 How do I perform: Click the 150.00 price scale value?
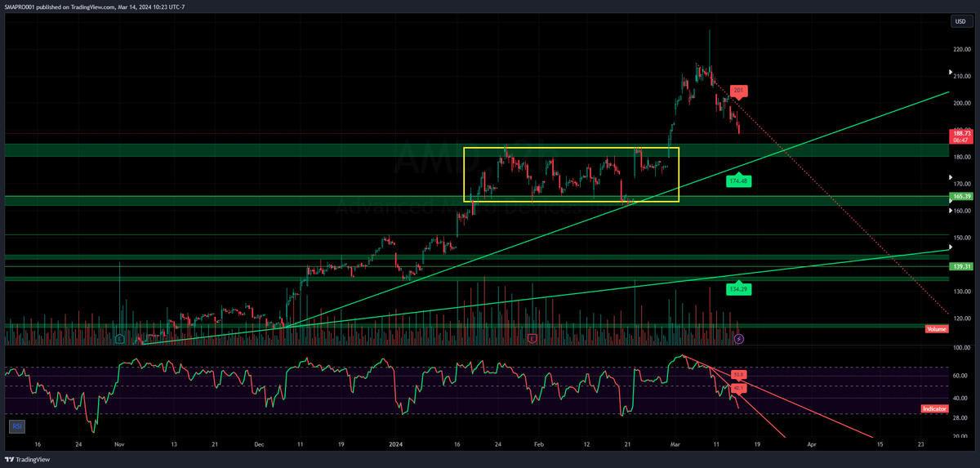[x=962, y=238]
